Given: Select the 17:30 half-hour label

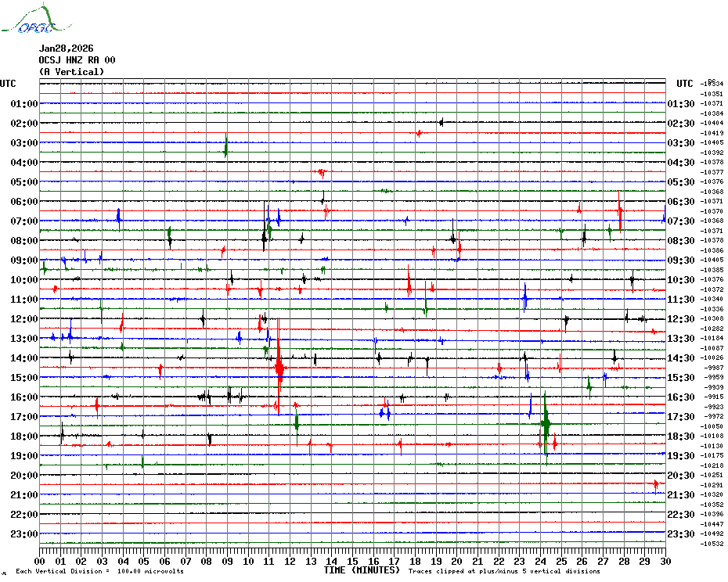Looking at the screenshot, I should (679, 417).
